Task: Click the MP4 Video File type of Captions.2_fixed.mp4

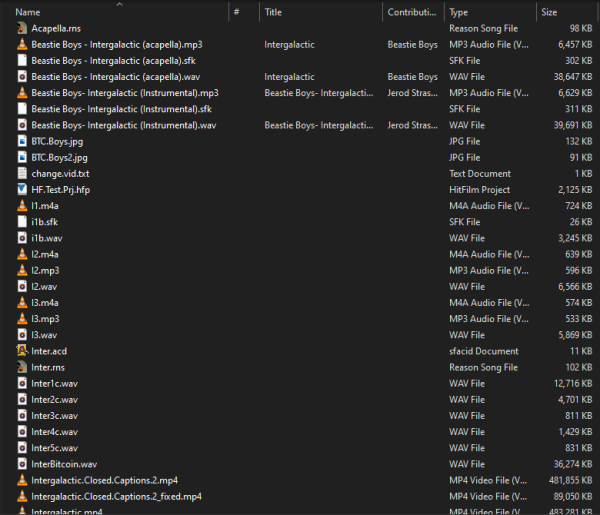Action: (x=488, y=496)
